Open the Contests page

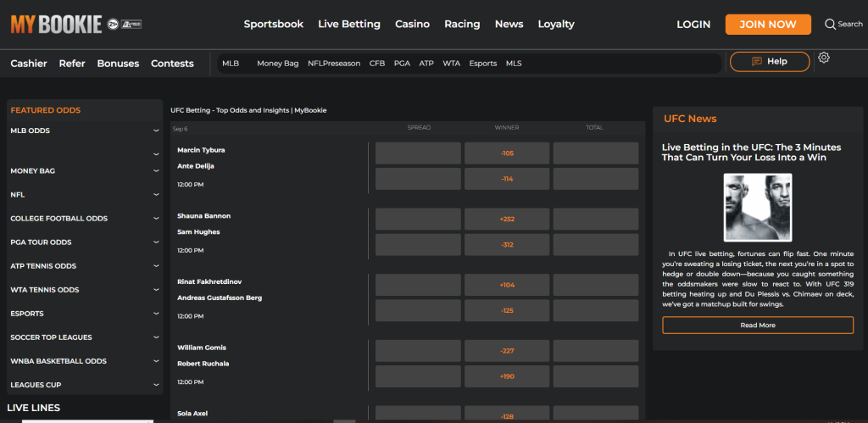(172, 64)
